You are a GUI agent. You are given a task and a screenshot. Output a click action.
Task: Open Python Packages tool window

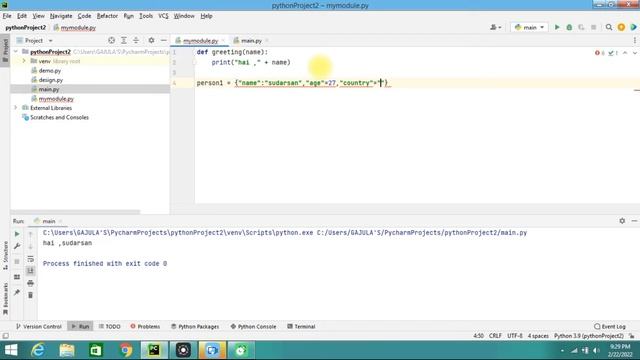point(195,327)
